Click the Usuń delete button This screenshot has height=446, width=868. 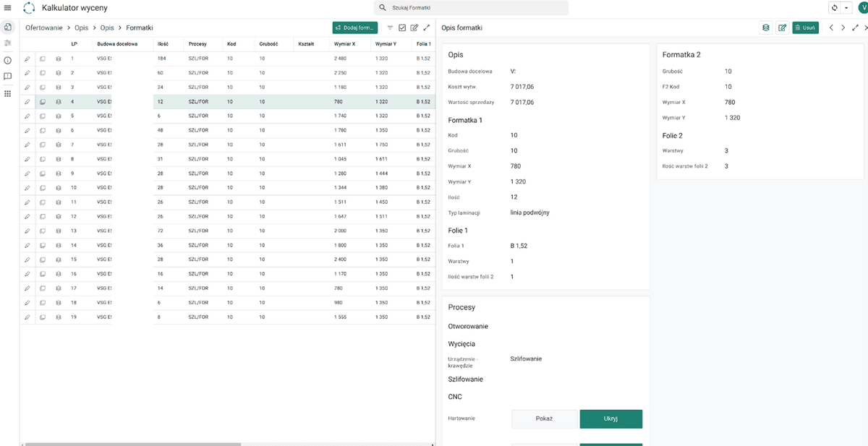pos(805,27)
